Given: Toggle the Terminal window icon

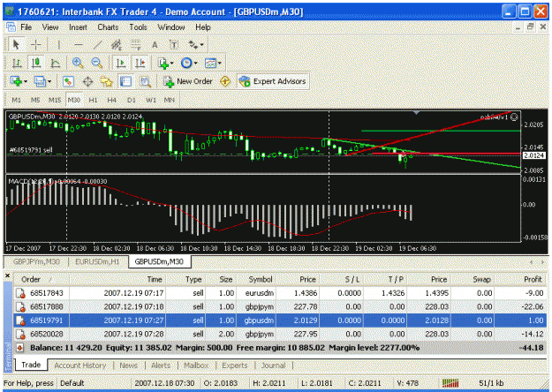Looking at the screenshot, I should [125, 81].
